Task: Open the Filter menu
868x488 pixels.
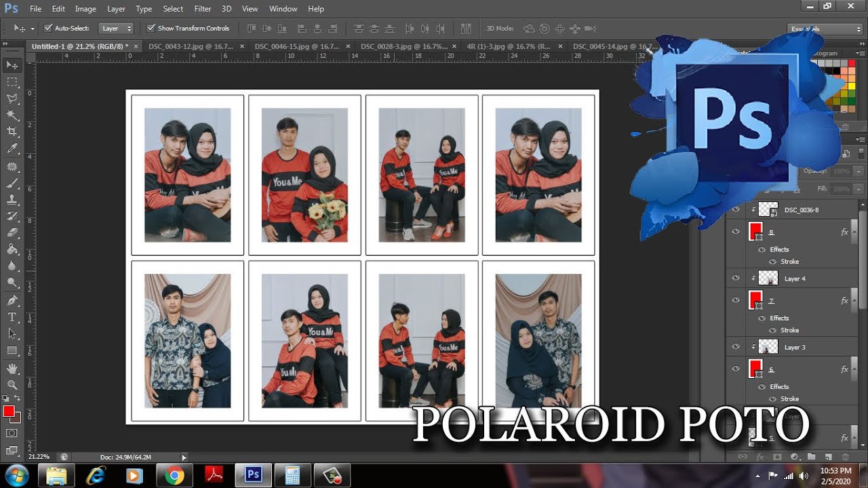Action: (x=203, y=9)
